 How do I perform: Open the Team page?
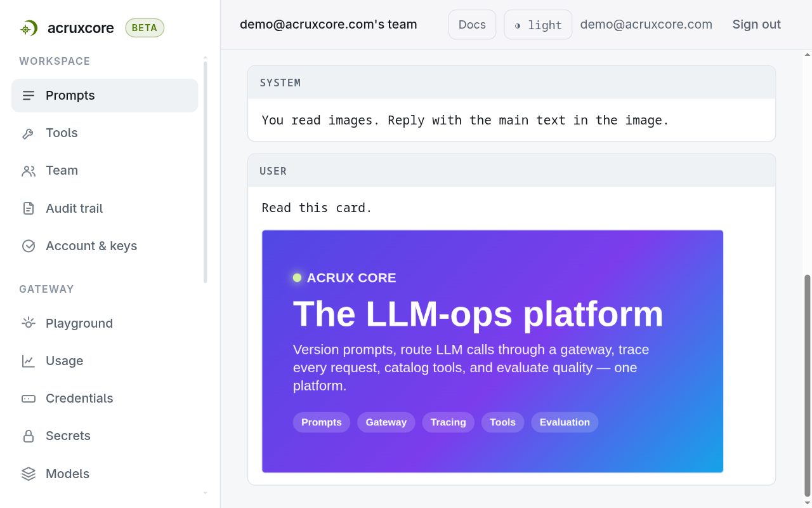coord(105,171)
